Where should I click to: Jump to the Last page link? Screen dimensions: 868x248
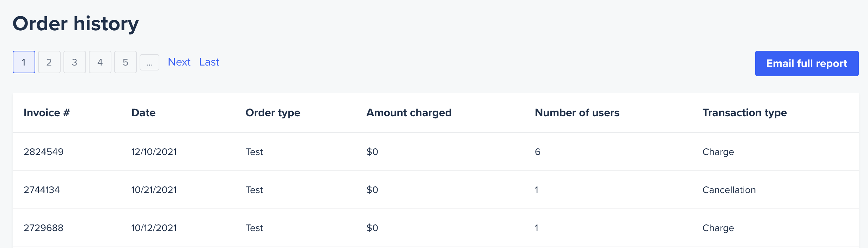pos(209,62)
